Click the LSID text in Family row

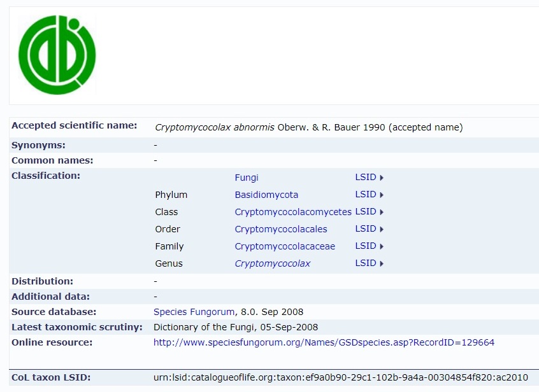(366, 246)
